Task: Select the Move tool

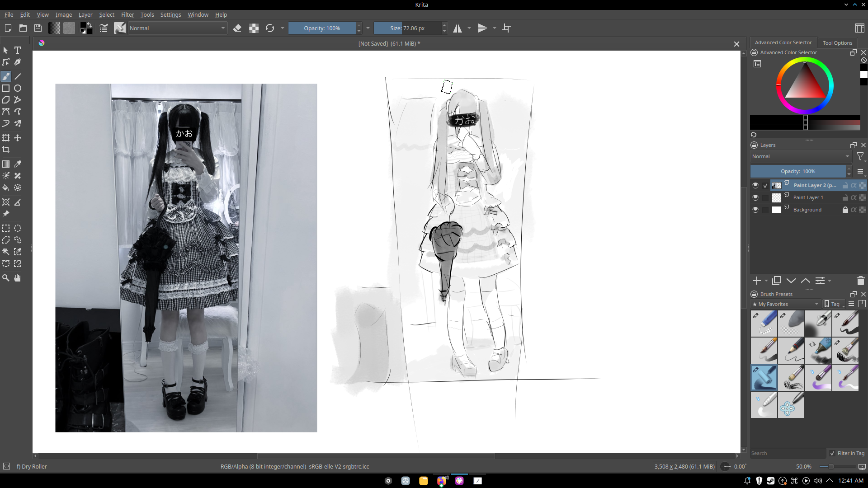Action: click(x=18, y=138)
